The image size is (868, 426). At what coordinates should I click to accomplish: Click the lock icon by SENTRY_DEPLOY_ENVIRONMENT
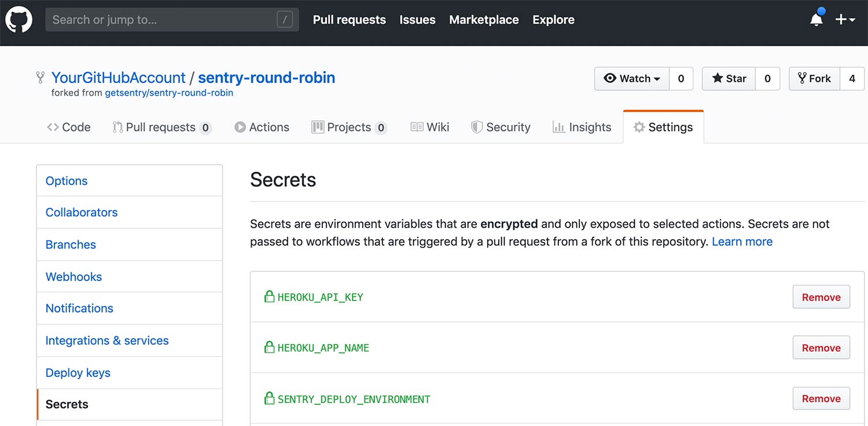coord(269,399)
